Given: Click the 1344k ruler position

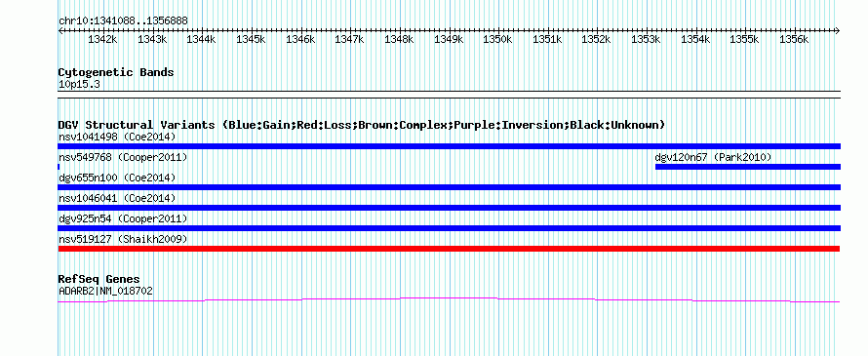Looking at the screenshot, I should (202, 40).
